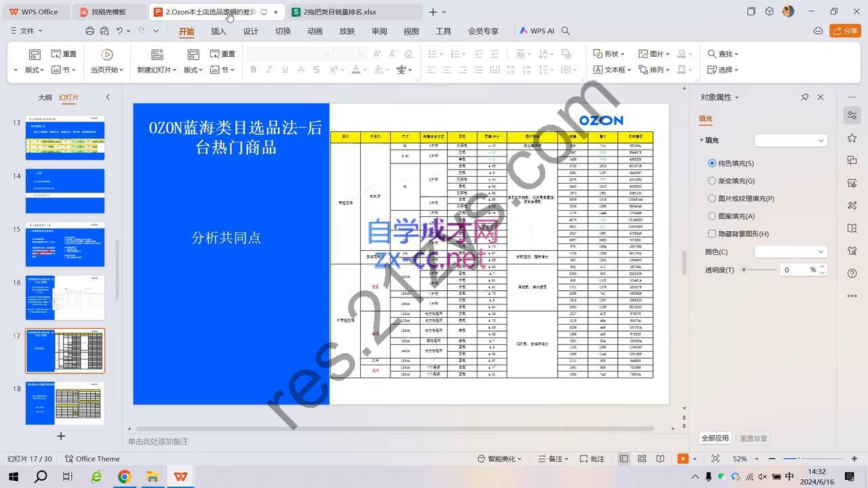Screen dimensions: 868x488
Task: Open the 图片 picture dropdown
Action: point(654,54)
